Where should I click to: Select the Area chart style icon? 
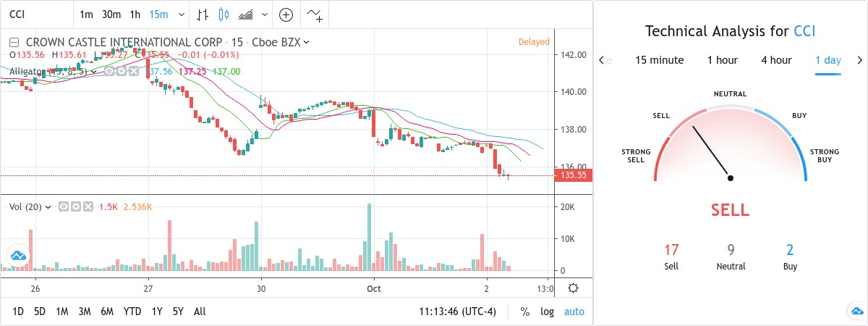tap(246, 14)
